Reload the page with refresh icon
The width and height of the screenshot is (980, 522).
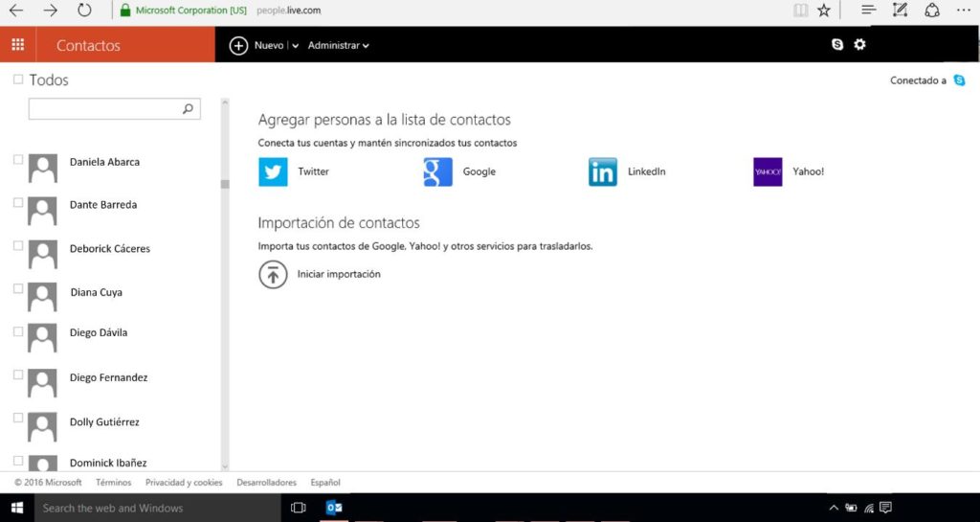coord(84,10)
